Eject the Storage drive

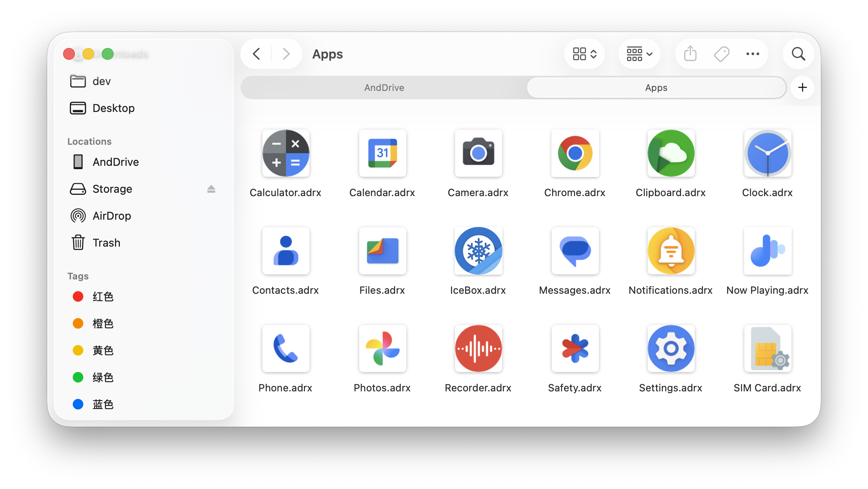(212, 189)
